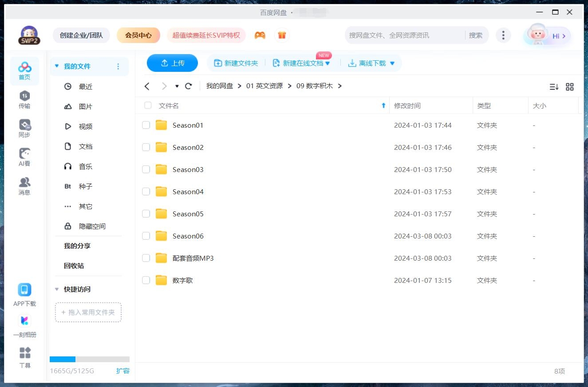Go back with the left arrow
This screenshot has height=387, width=588.
point(147,86)
